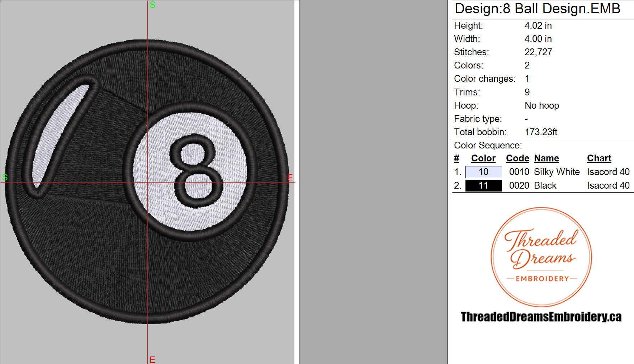Click the embroidered number 8 in the design
Viewport: 634px width, 364px height.
point(197,171)
